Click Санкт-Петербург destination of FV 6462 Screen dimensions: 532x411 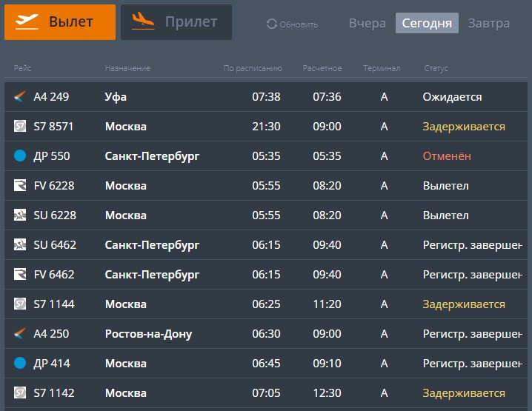(x=152, y=274)
